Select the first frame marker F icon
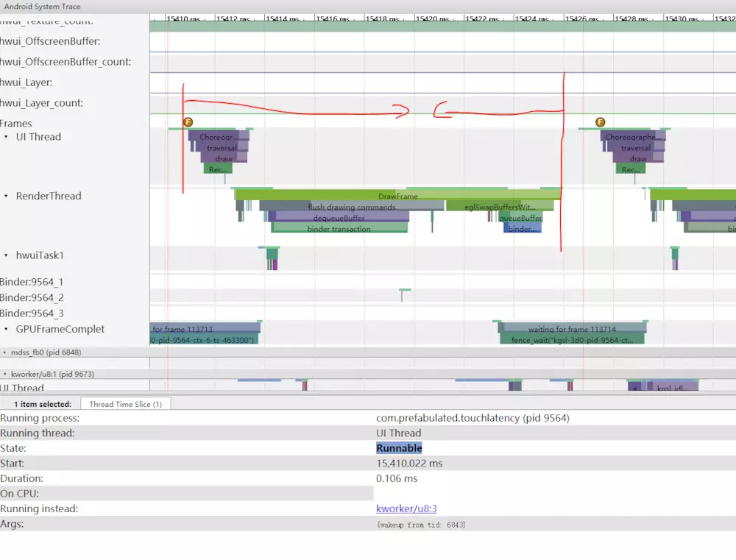Screen dimensions: 736x560 (188, 122)
